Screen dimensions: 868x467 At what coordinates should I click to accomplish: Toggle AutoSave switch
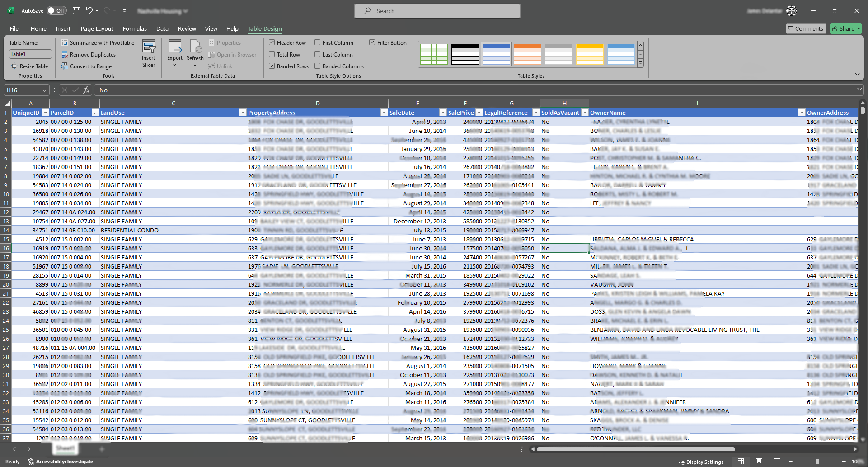[56, 11]
